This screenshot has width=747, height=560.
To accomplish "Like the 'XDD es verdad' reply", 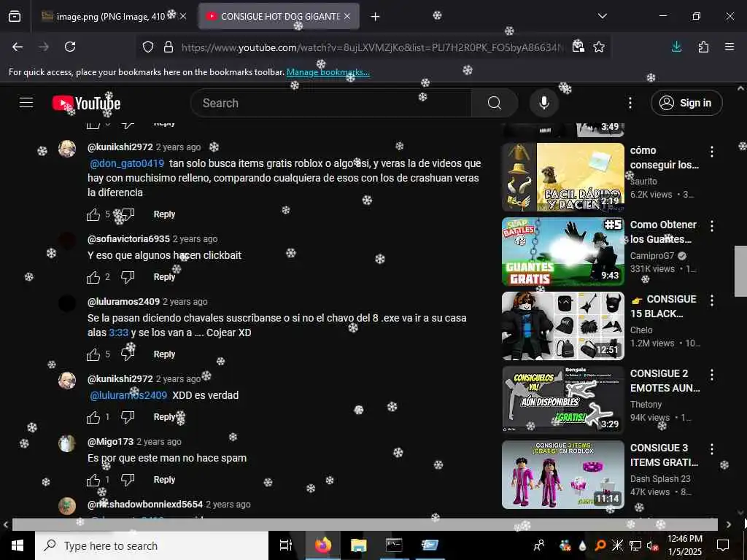I will pos(93,418).
